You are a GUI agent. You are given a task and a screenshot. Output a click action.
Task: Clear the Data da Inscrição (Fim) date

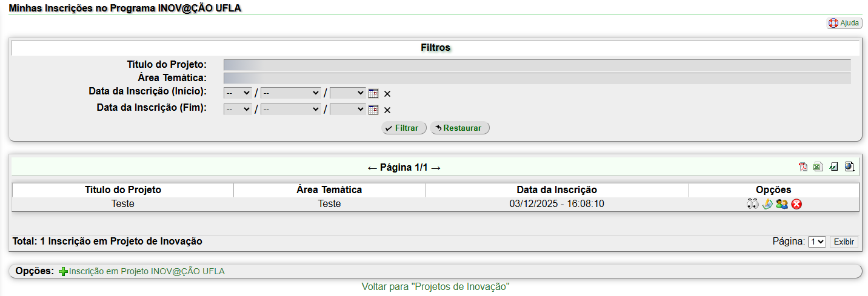387,110
